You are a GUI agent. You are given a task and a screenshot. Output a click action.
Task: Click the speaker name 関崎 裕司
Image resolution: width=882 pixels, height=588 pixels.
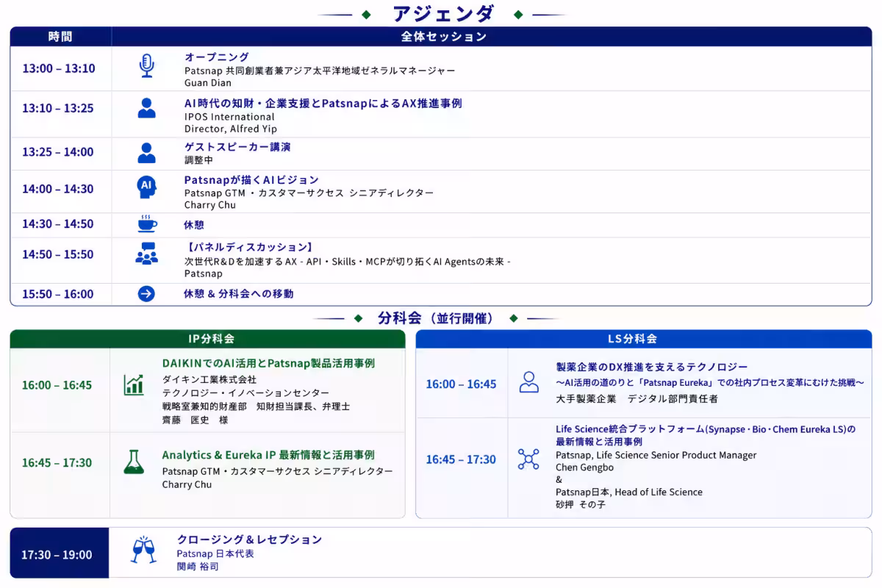(x=198, y=567)
